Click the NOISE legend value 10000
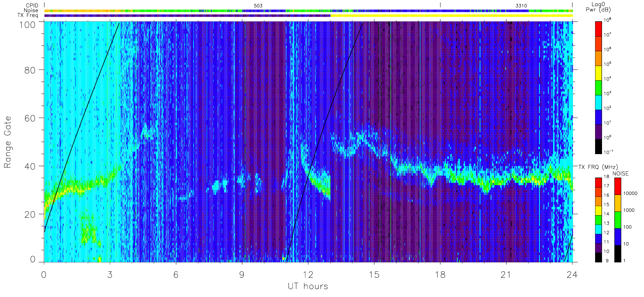The width and height of the screenshot is (644, 297). click(630, 193)
